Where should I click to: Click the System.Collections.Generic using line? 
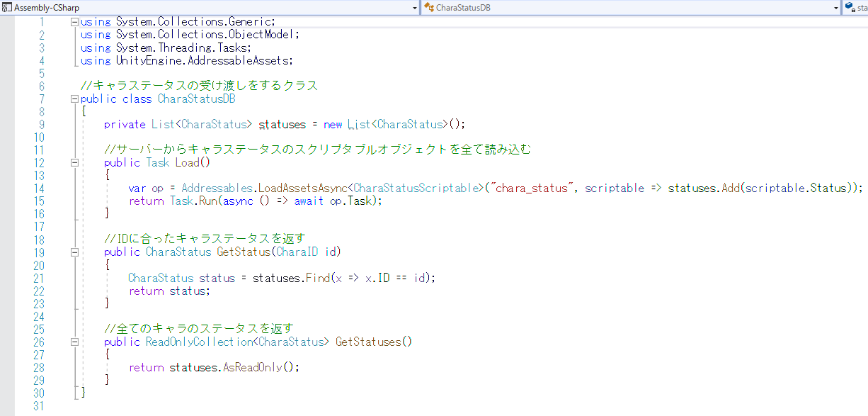(178, 22)
